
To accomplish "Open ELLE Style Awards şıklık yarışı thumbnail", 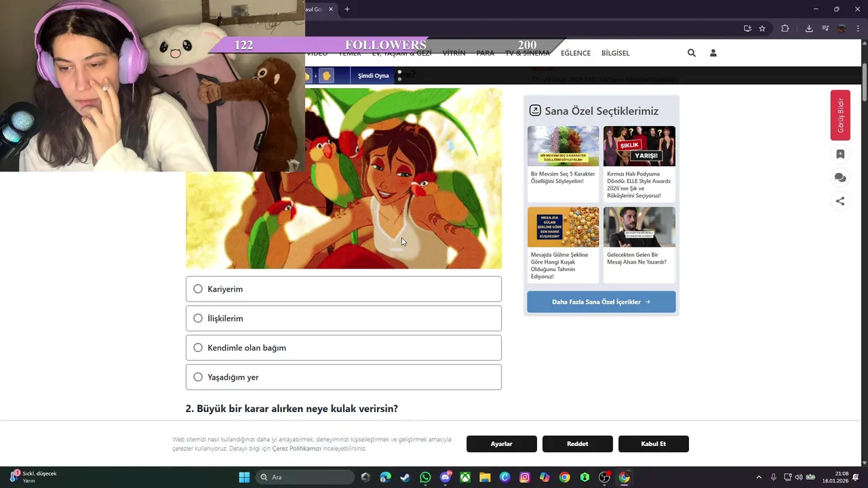I will click(639, 146).
